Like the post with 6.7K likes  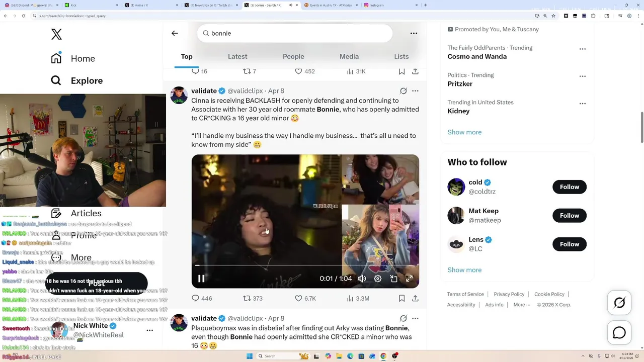(305, 298)
